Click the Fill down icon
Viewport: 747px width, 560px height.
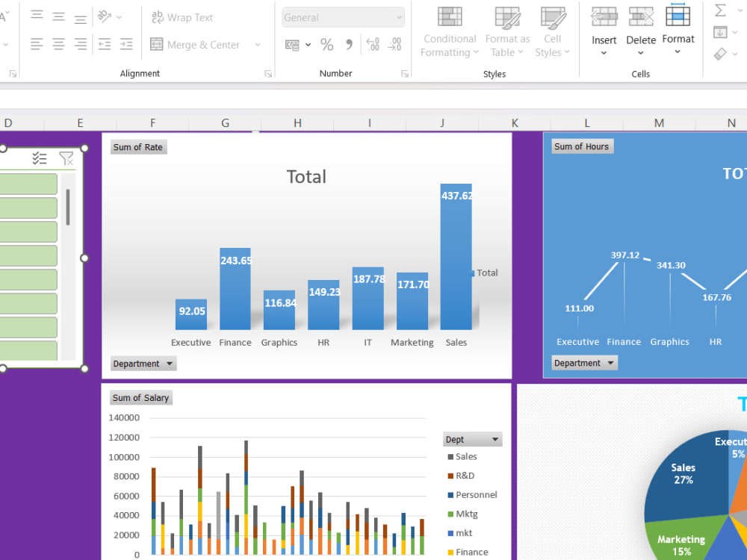720,32
